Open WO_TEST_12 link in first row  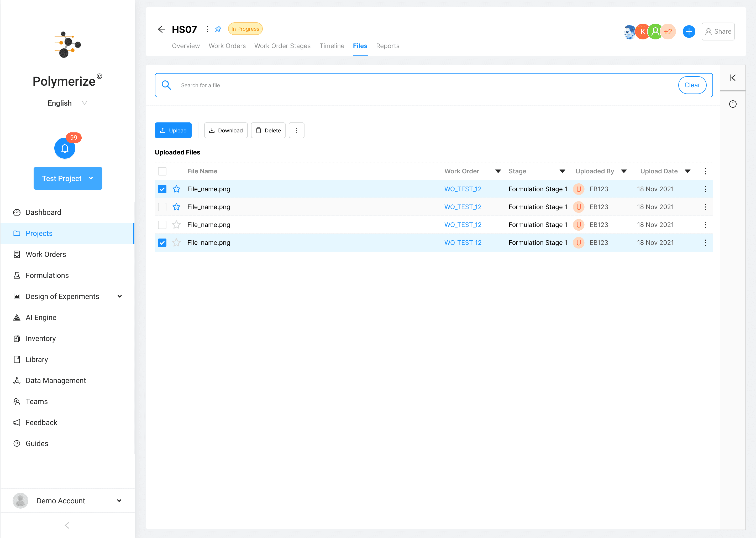(463, 189)
